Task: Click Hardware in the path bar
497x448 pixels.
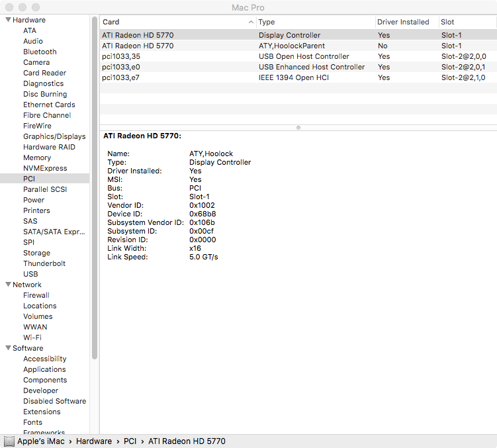Action: point(94,441)
